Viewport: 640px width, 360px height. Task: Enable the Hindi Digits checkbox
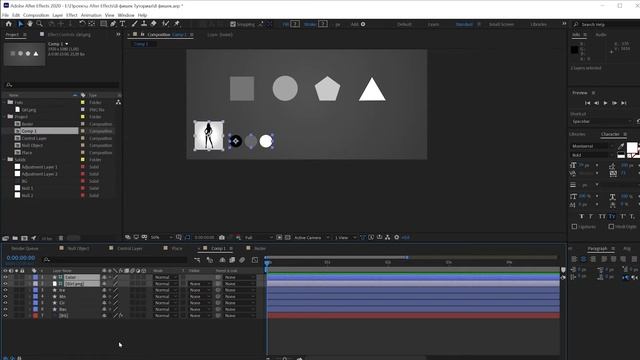point(611,227)
